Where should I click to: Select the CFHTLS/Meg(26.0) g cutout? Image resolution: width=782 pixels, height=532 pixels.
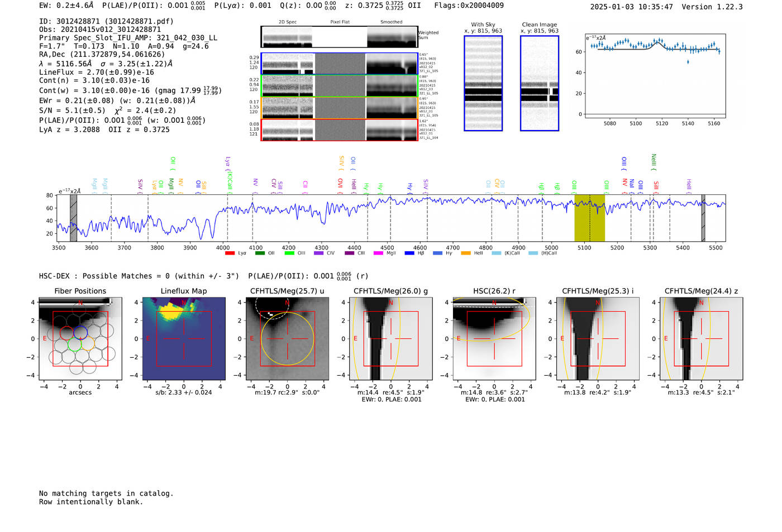coord(391,339)
